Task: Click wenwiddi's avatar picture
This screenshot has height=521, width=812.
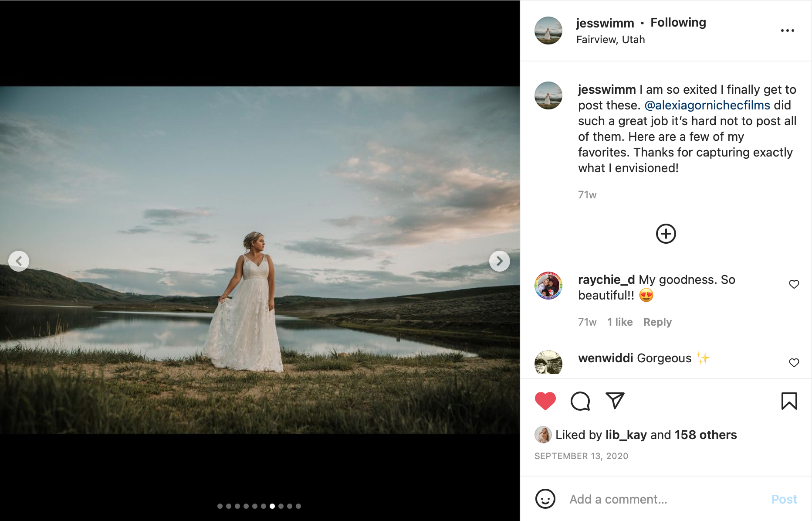Action: coord(548,363)
